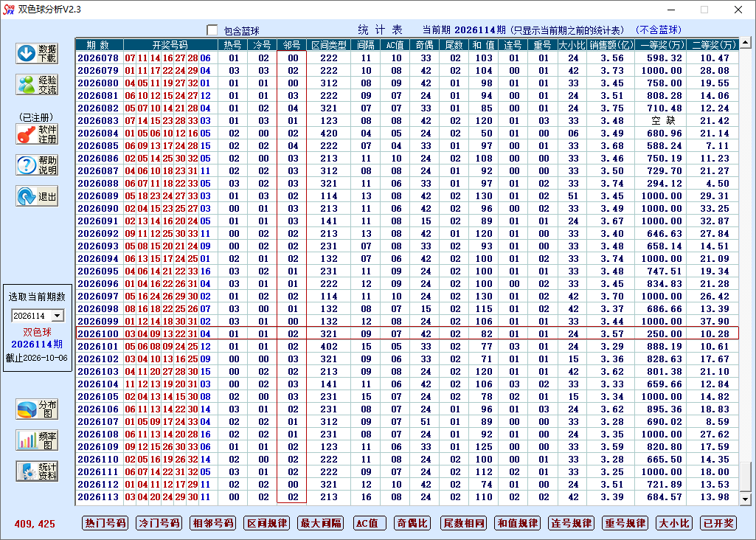Toggle the 包含蓝球 checkbox

[212, 30]
